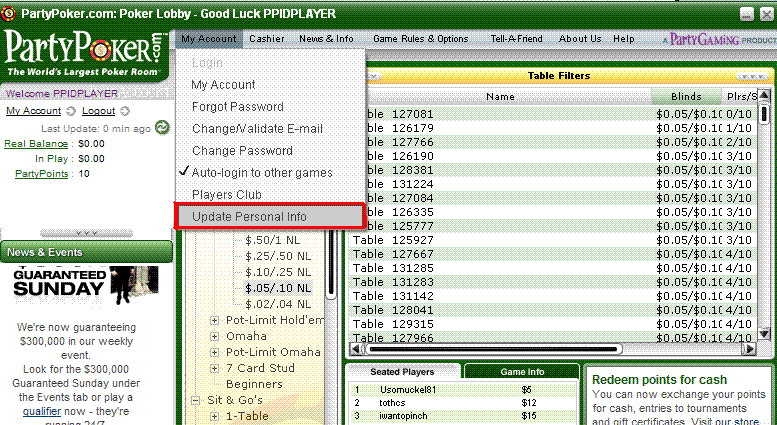Viewport: 777px width, 425px height.
Task: Select seated player tothcs
Action: 462,403
